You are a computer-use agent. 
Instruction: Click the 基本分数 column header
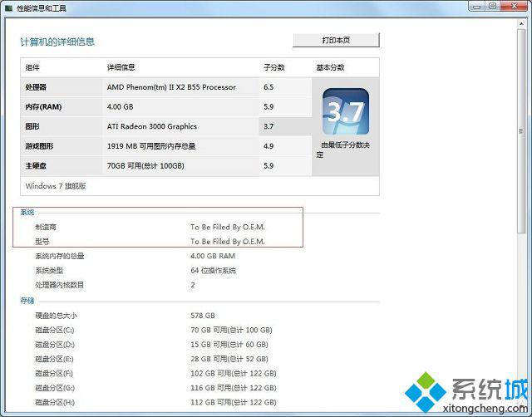[330, 67]
